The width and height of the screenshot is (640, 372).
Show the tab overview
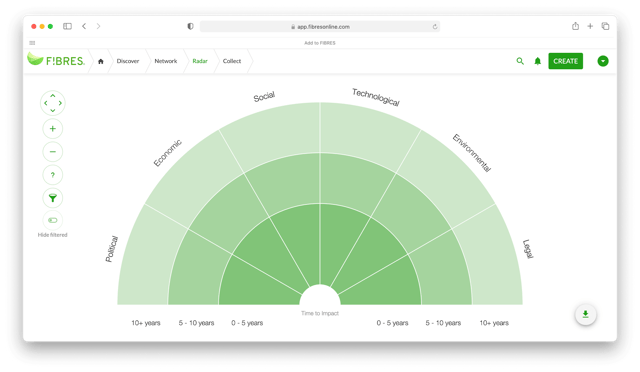605,26
